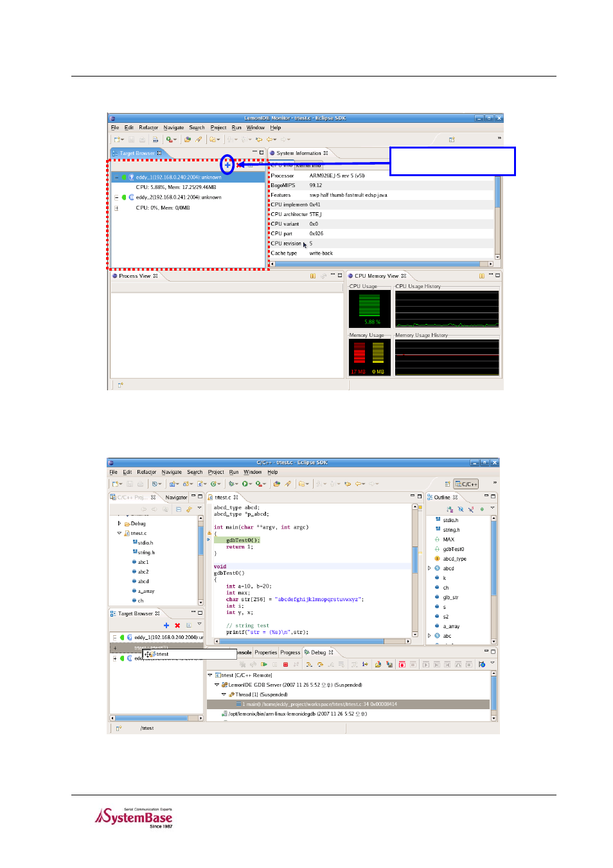Click external tools run icon in Monitor toolbar
Image resolution: width=613 pixels, height=868 pixels.
click(x=171, y=139)
